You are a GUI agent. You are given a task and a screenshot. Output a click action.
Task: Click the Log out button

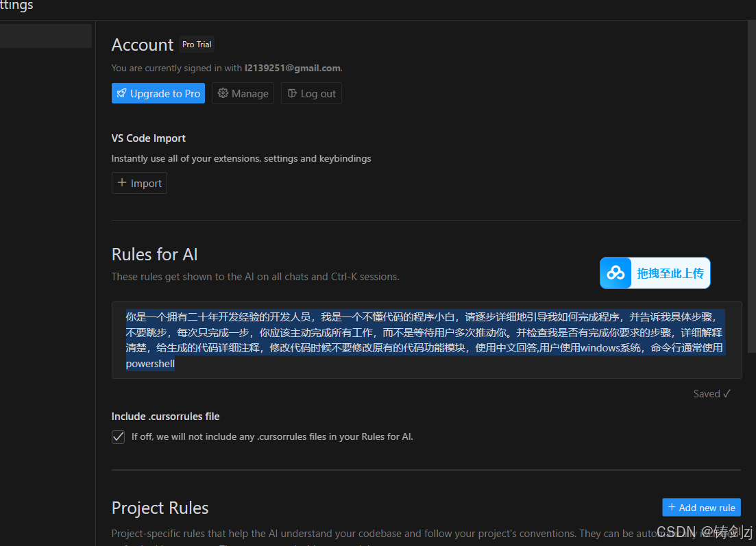pos(311,93)
